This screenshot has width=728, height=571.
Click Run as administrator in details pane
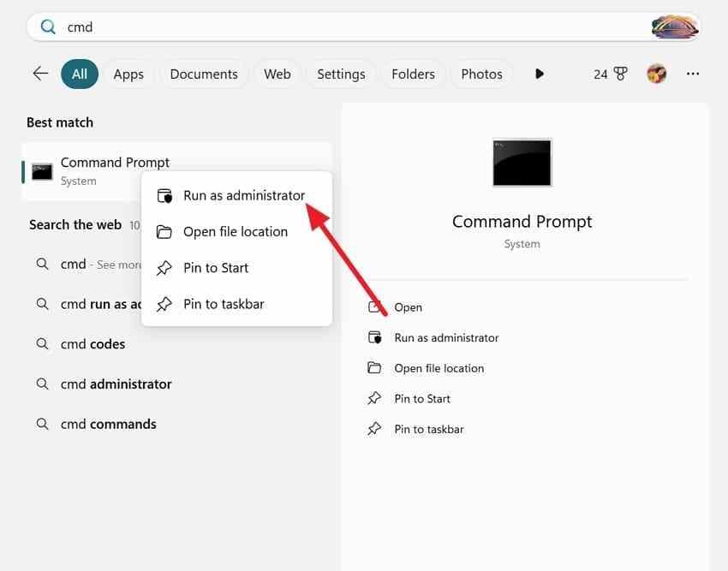coord(446,337)
